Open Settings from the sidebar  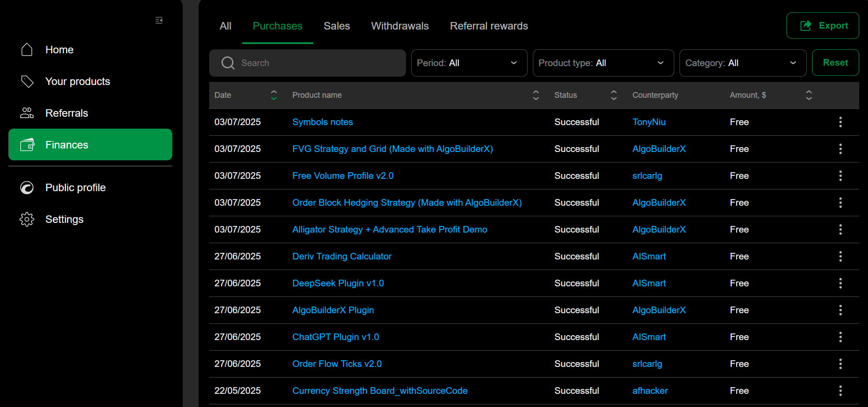(64, 219)
